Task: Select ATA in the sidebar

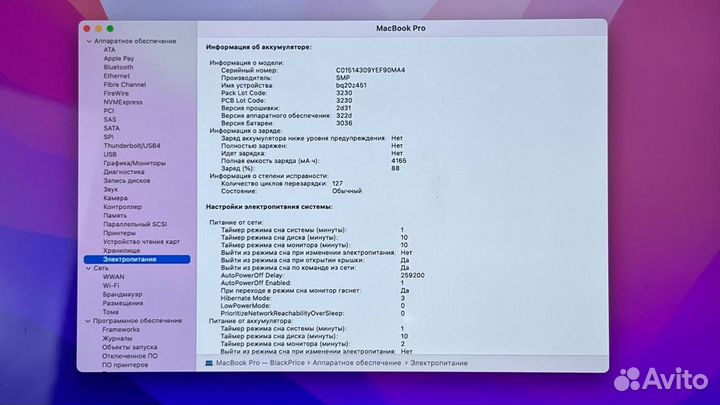Action: coord(109,50)
